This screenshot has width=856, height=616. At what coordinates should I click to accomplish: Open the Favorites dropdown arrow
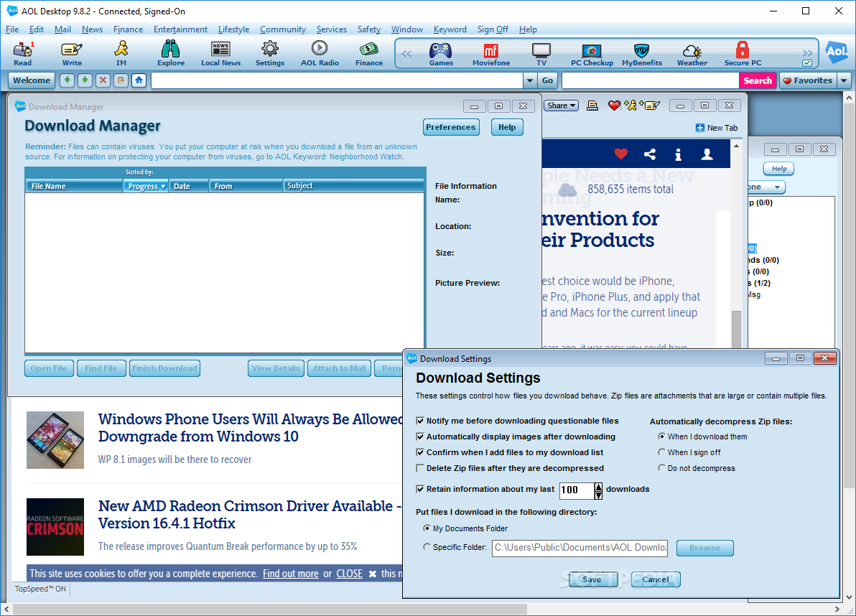coord(844,80)
